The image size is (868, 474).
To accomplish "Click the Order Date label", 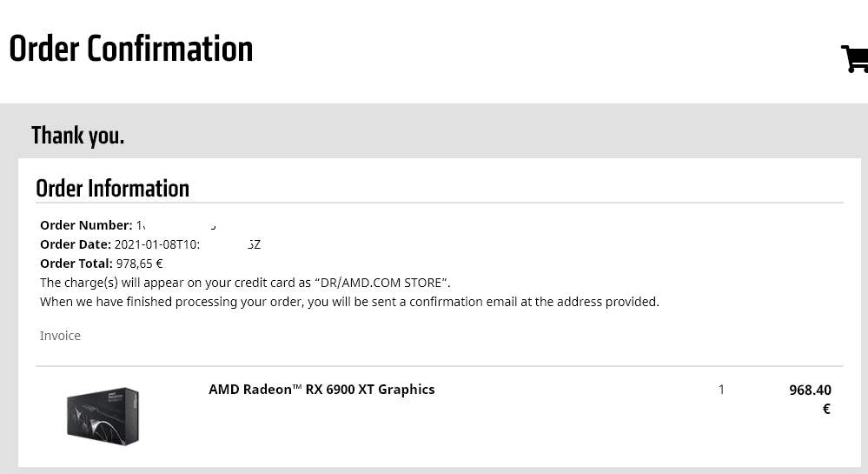I will tap(76, 244).
